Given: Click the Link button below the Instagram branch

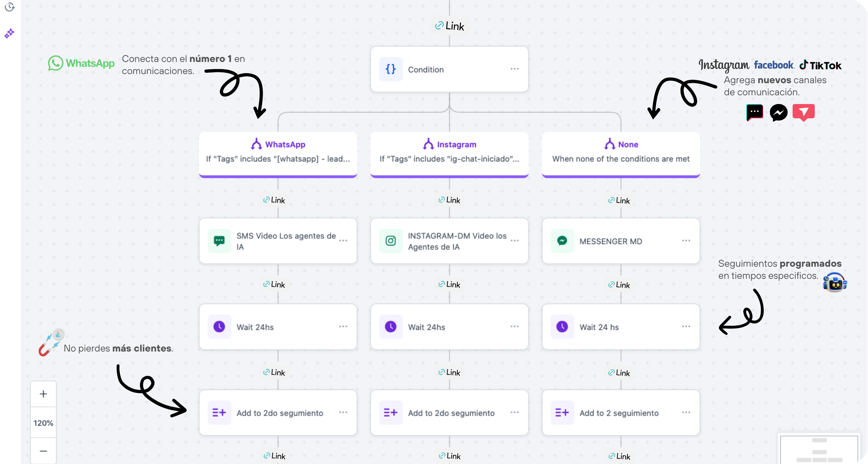Looking at the screenshot, I should pos(449,200).
